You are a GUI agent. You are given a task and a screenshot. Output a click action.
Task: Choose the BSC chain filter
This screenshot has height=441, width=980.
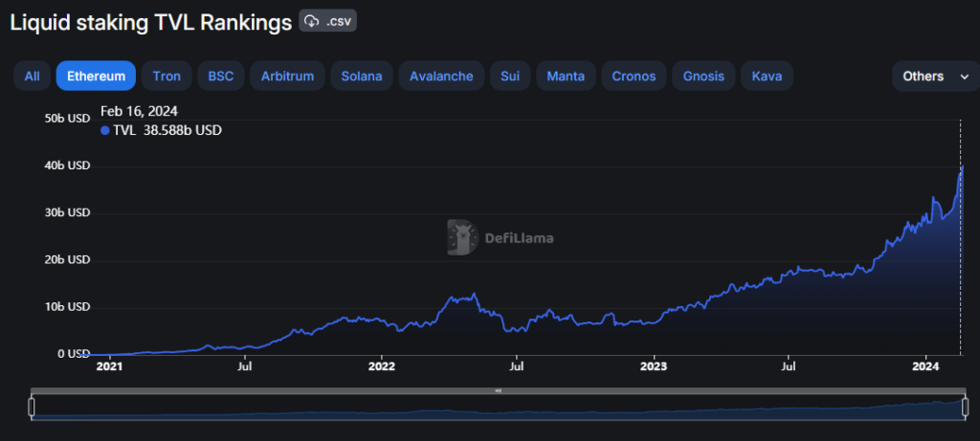(x=221, y=76)
